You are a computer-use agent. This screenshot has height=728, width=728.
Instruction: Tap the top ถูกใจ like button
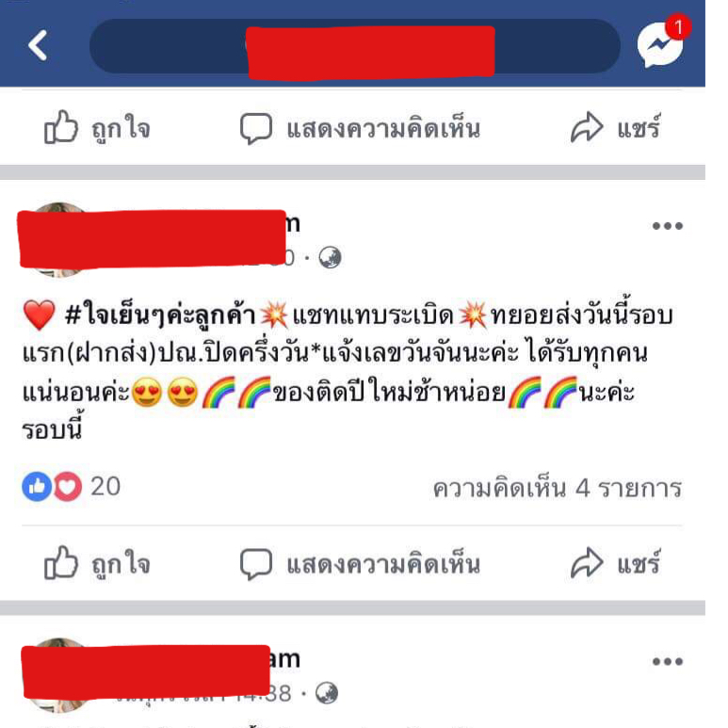click(97, 128)
